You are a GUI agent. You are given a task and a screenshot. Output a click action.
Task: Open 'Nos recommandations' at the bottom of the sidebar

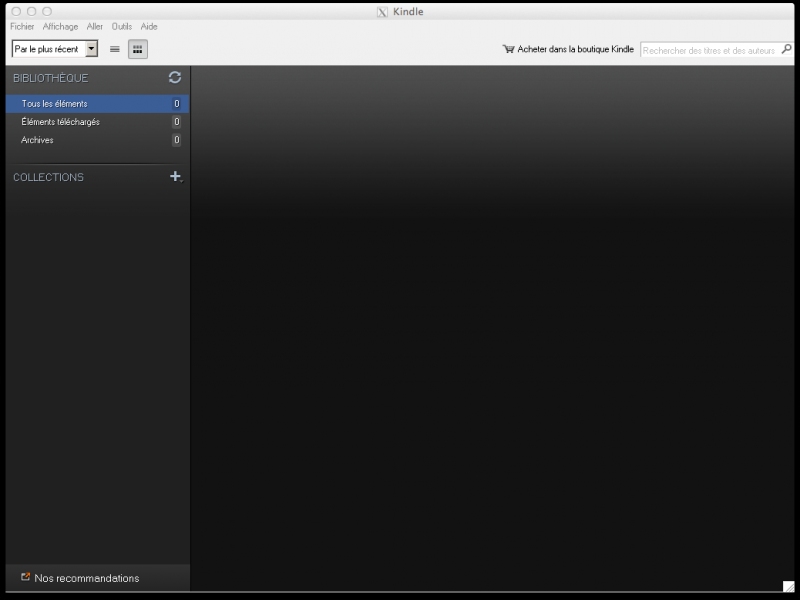pos(86,578)
